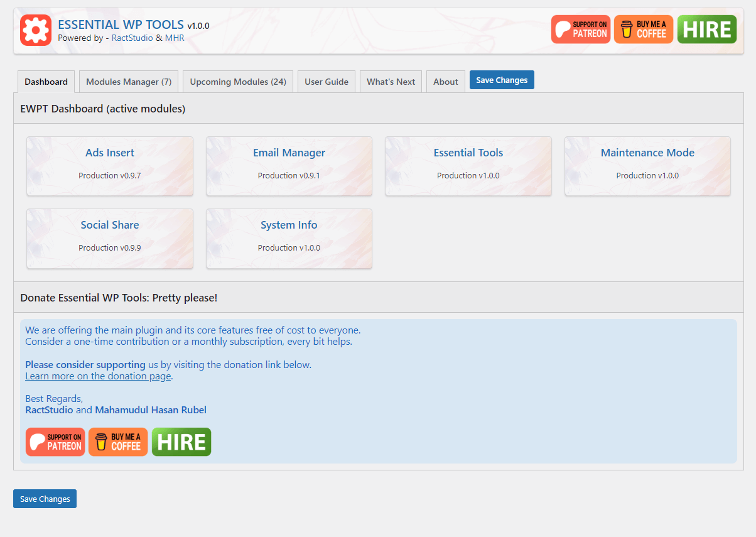This screenshot has height=537, width=756.
Task: Click Production v0.9.7 under Ads Insert
Action: (x=110, y=176)
